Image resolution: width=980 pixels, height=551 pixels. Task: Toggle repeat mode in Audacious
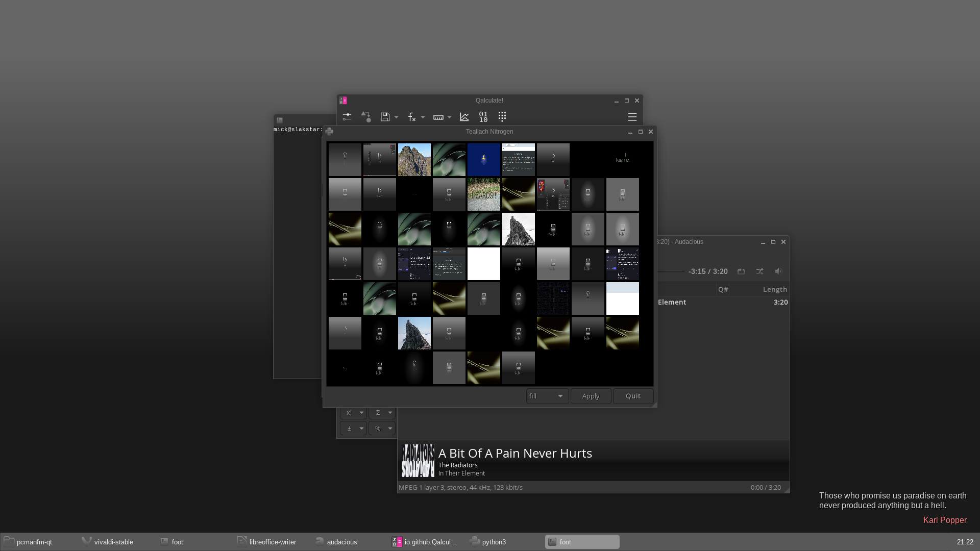(x=741, y=271)
